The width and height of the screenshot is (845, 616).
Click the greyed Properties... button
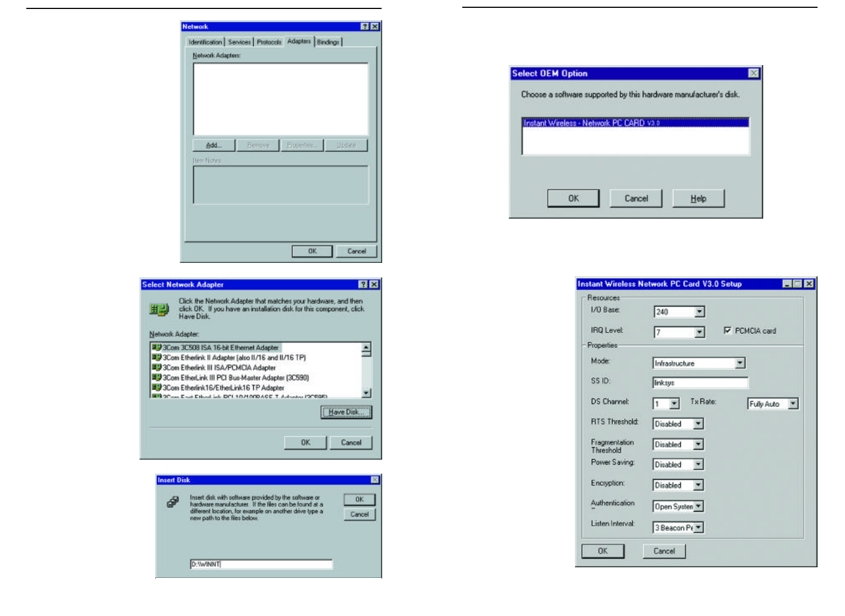pos(302,145)
